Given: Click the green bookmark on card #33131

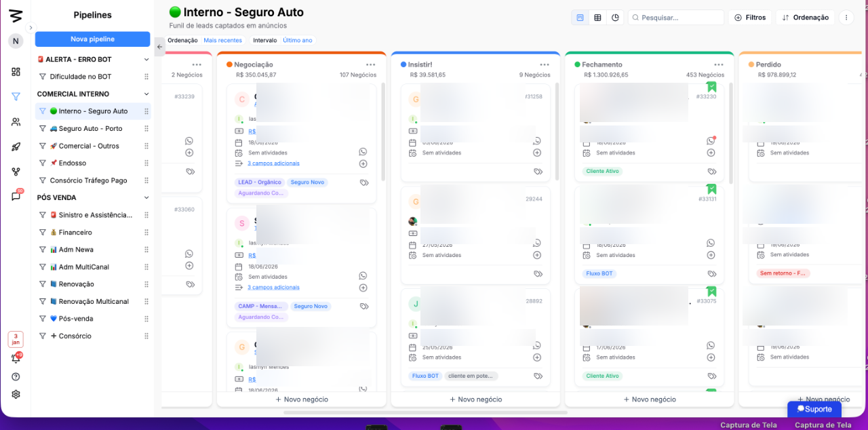Looking at the screenshot, I should click(x=711, y=189).
